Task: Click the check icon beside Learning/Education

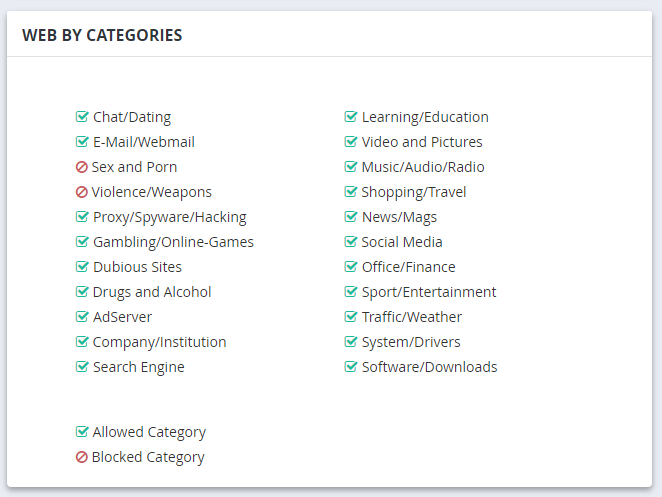Action: pos(351,117)
